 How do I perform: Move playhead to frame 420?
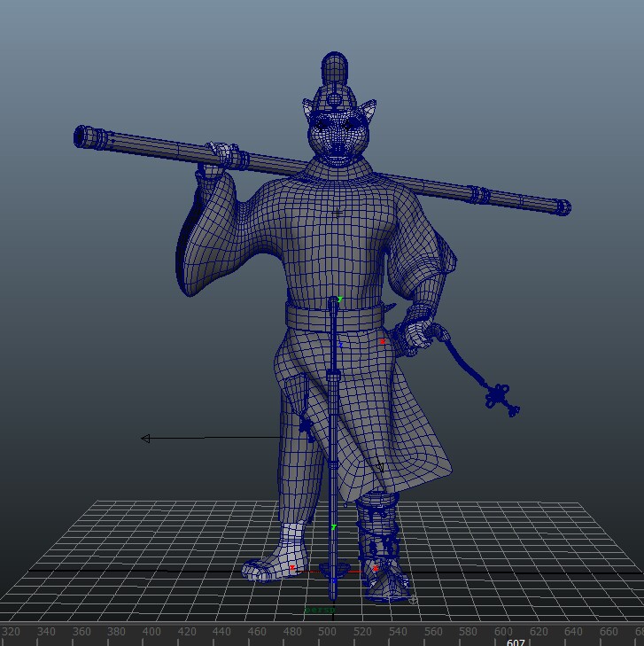coord(187,632)
